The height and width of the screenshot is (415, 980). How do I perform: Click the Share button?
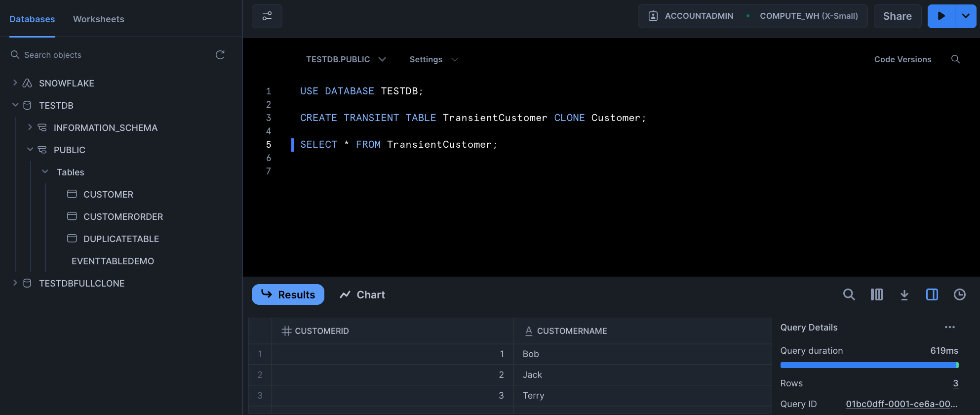pos(897,16)
